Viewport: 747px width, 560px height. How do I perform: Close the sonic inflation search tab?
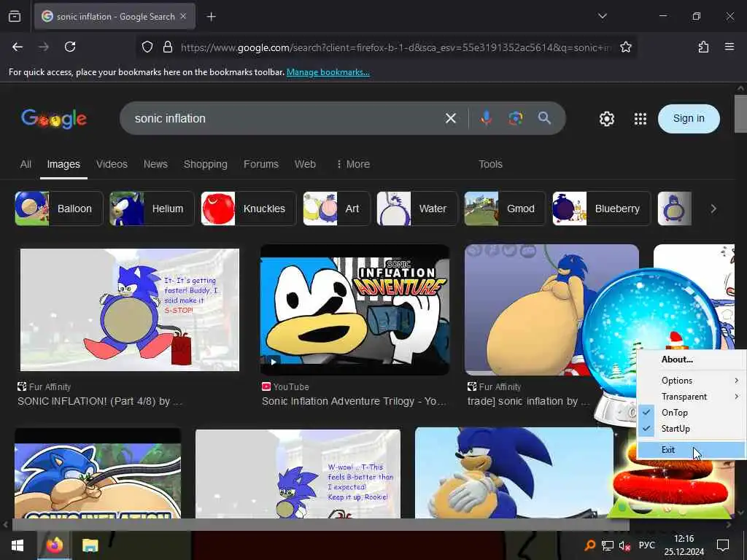point(183,16)
